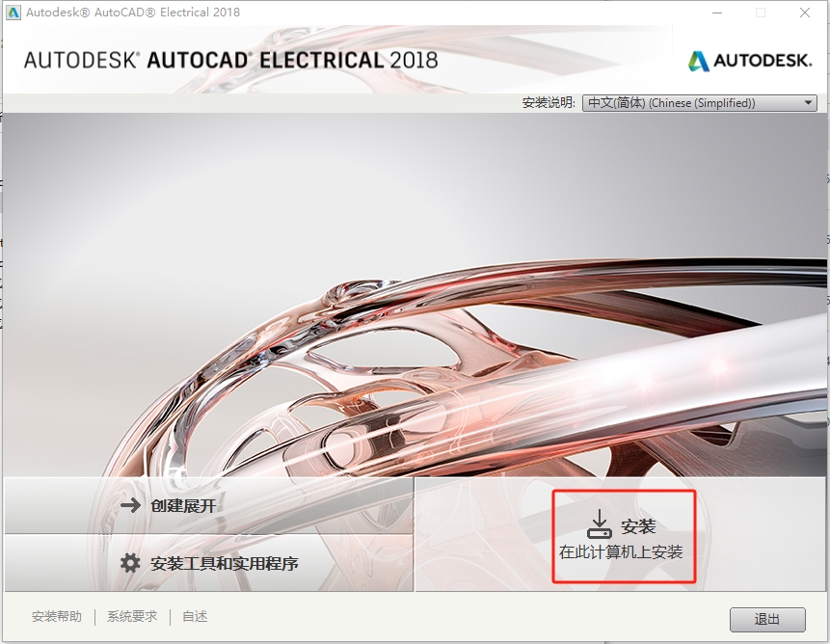Image resolution: width=830 pixels, height=644 pixels.
Task: Open the 自述 readme link
Action: click(x=195, y=617)
